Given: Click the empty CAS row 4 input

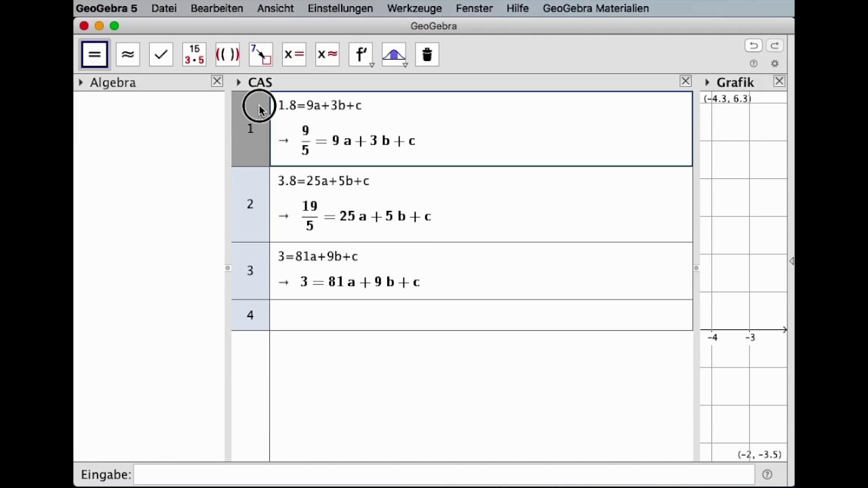Looking at the screenshot, I should click(x=481, y=315).
